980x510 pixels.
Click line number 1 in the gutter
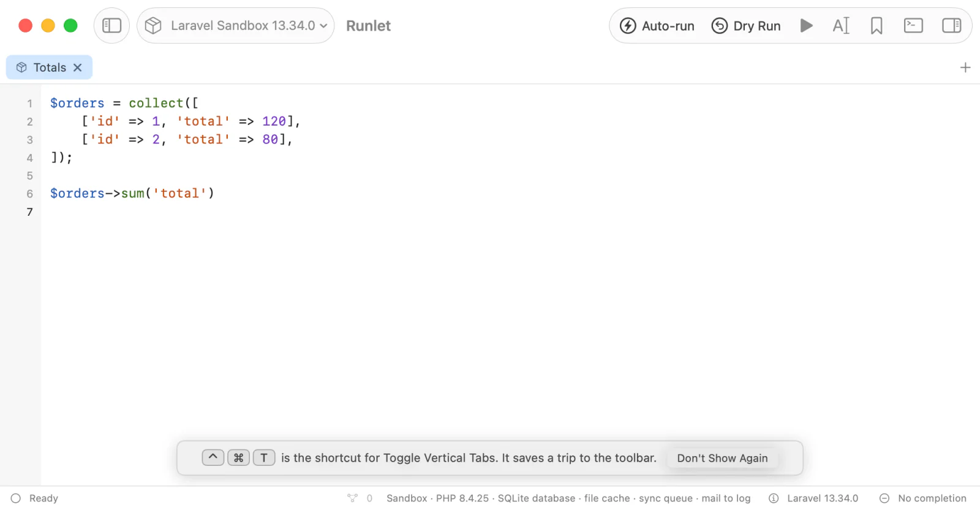coord(29,104)
